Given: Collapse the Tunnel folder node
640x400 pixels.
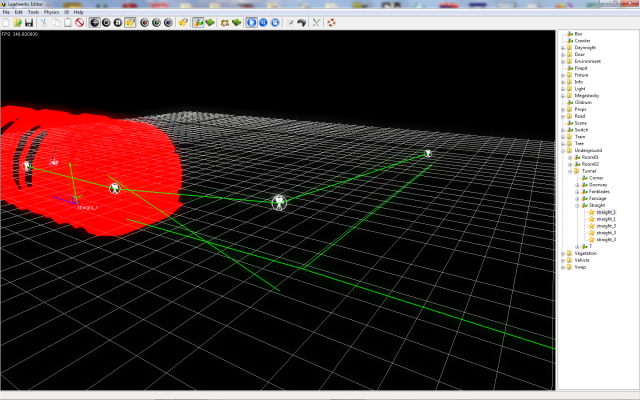Looking at the screenshot, I should pos(568,171).
